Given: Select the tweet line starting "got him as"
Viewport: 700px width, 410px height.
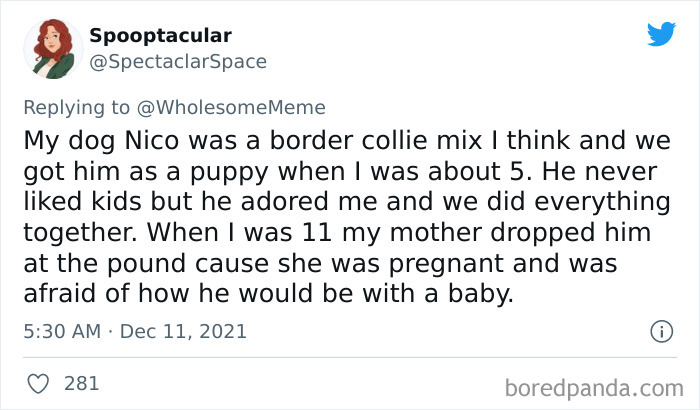Looking at the screenshot, I should [340, 172].
